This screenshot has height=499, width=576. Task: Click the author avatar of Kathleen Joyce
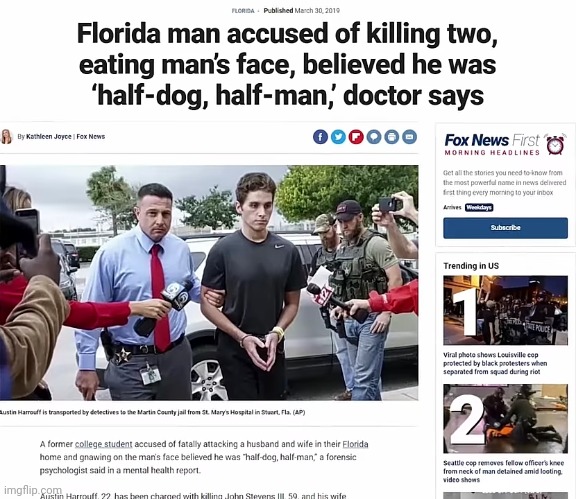coord(6,137)
